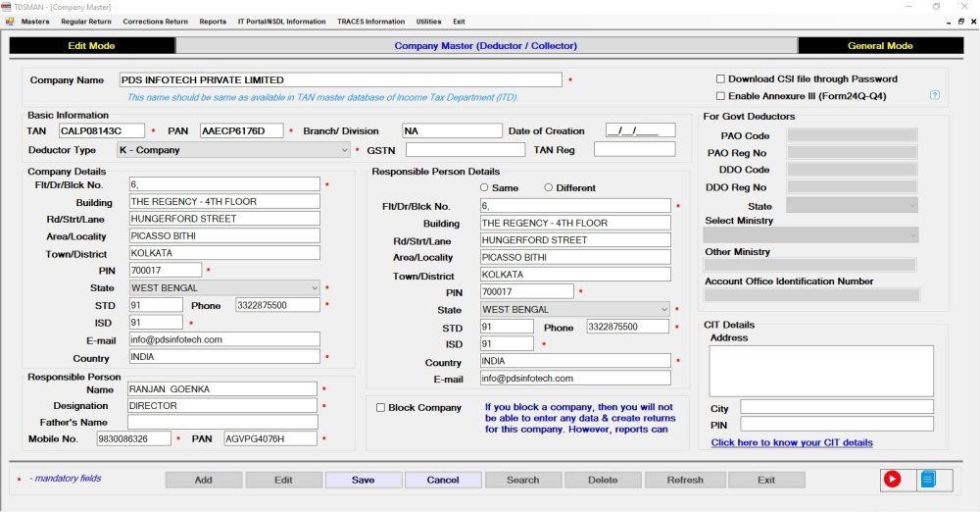Viewport: 980px width, 512px height.
Task: Enable Download CSI file through Password
Action: tap(720, 78)
